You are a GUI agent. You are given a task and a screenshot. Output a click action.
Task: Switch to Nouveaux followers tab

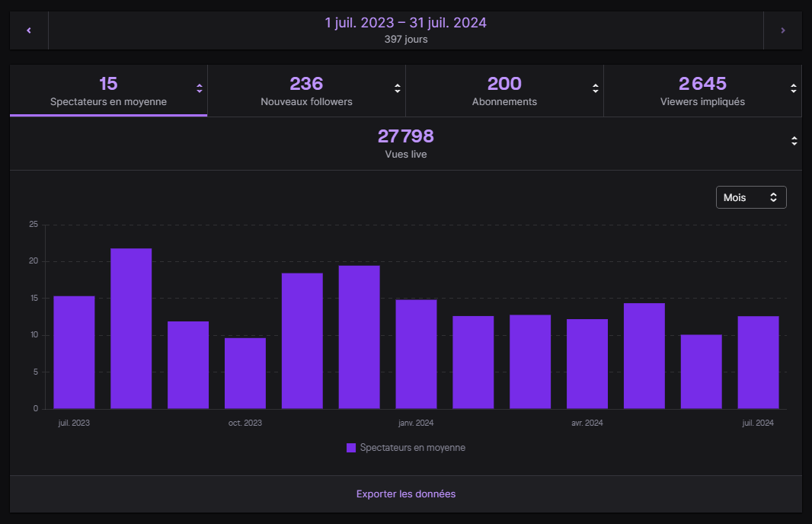click(306, 91)
